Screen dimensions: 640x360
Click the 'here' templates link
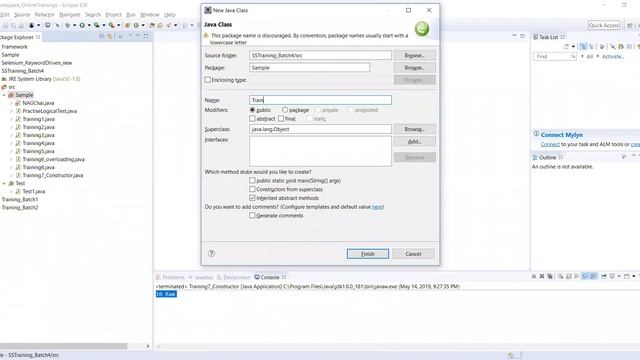[377, 207]
